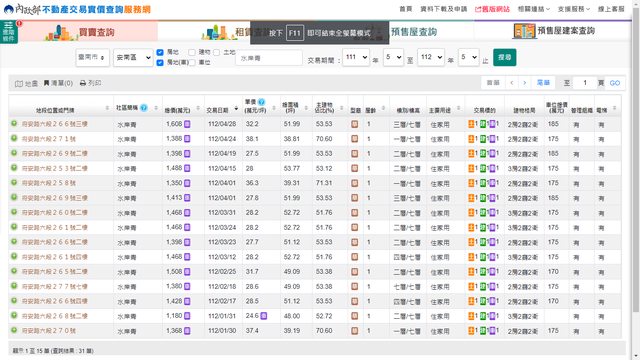The image size is (640, 360).
Task: Click the green 搜尋 search button
Action: point(504,57)
